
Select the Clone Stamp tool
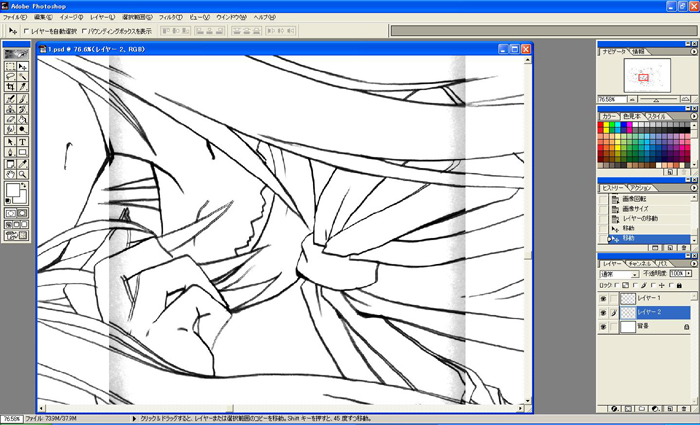click(10, 109)
